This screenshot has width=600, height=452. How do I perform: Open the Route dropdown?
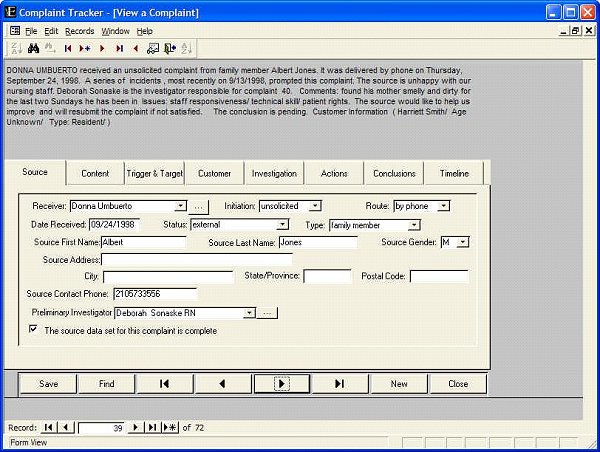point(443,206)
